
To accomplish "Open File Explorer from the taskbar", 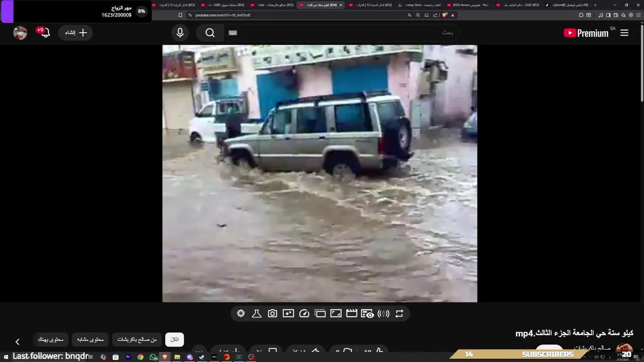I will tap(177, 357).
